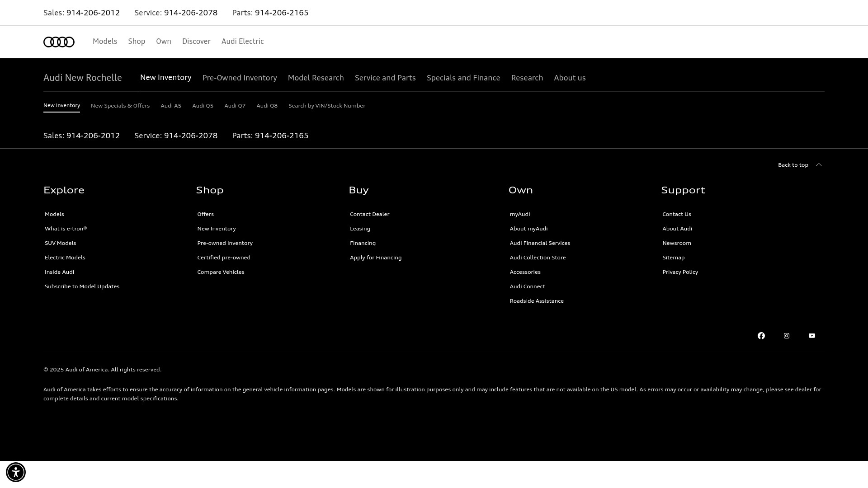Open Financing link under Buy
Viewport: 868px width, 488px height.
(x=363, y=243)
